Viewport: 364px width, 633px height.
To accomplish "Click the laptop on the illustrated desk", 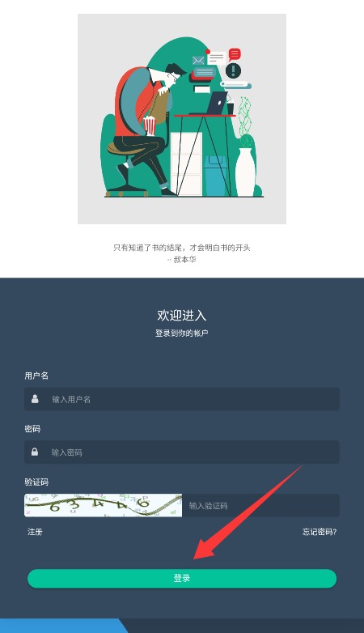I will pyautogui.click(x=217, y=103).
